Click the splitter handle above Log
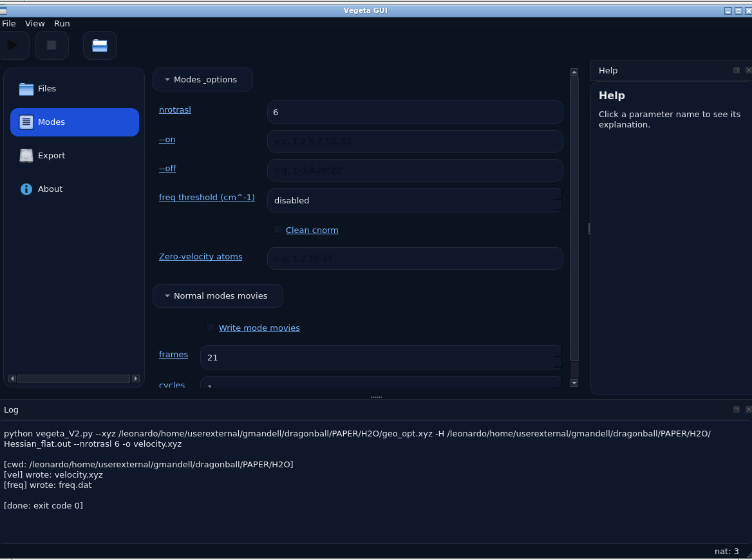Screen dimensions: 752x560 tap(376, 397)
